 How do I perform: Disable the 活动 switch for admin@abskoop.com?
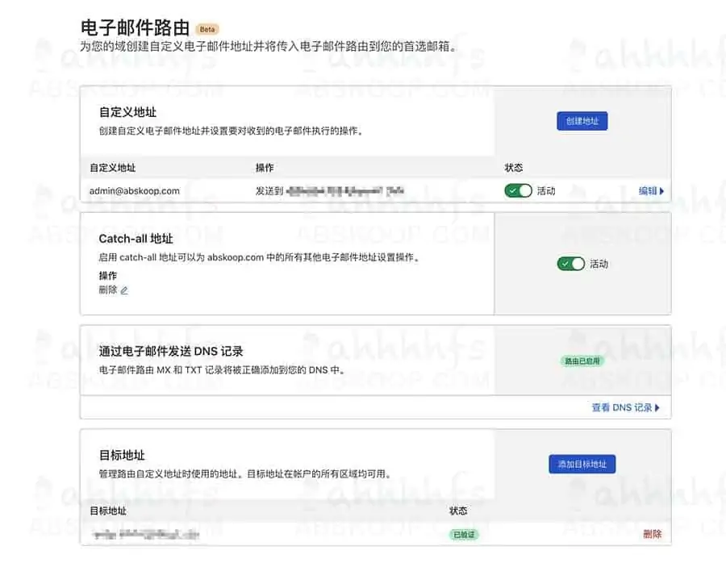coord(519,191)
